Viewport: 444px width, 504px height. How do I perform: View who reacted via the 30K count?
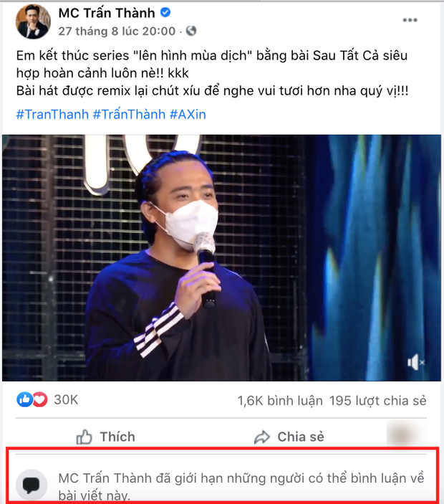pyautogui.click(x=66, y=399)
